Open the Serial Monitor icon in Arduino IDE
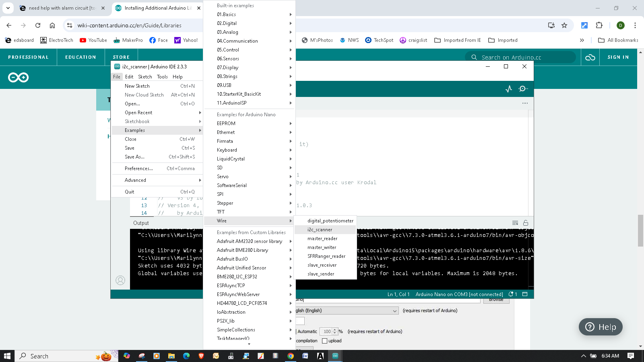This screenshot has height=362, width=644. (523, 89)
